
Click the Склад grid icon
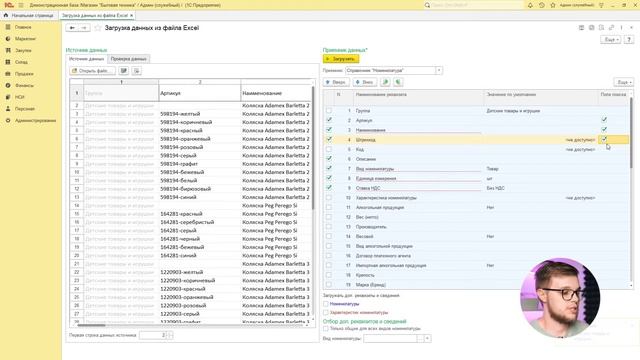coord(8,62)
